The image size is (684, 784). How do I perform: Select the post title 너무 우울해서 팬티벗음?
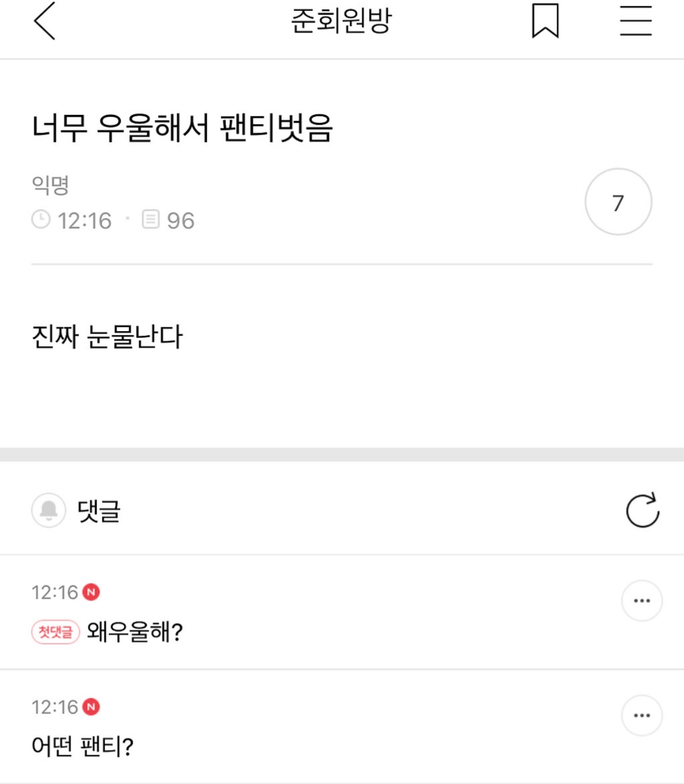(x=182, y=128)
